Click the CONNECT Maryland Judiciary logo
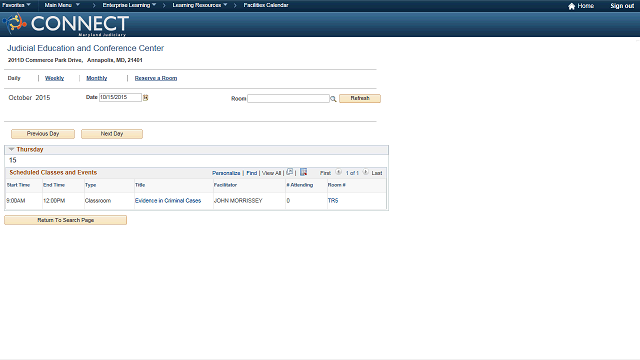This screenshot has width=640, height=360. point(66,24)
